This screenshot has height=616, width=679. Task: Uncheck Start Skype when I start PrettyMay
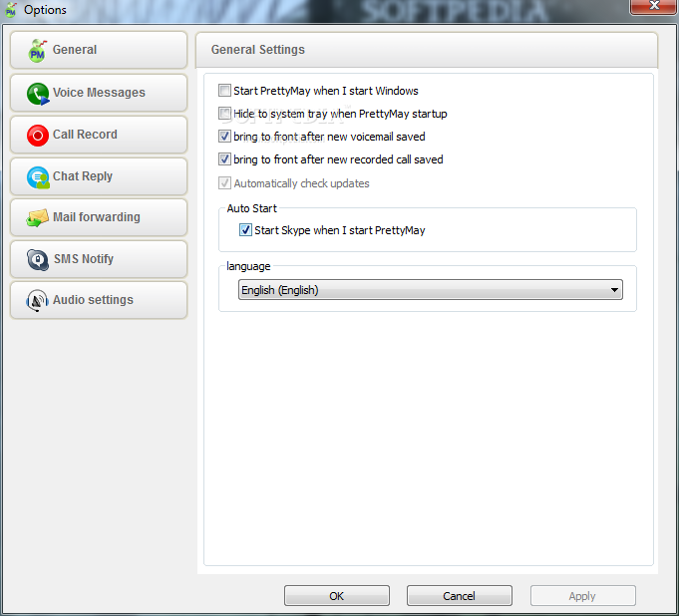245,230
